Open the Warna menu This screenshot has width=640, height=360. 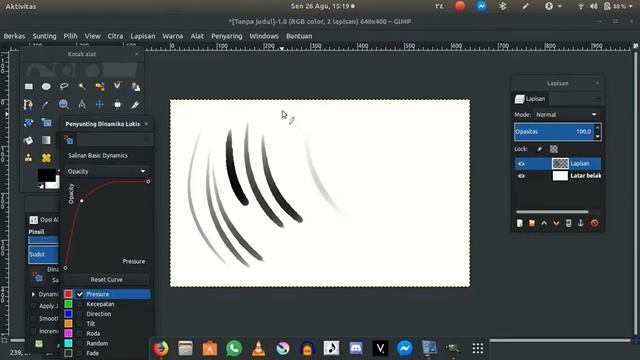173,36
